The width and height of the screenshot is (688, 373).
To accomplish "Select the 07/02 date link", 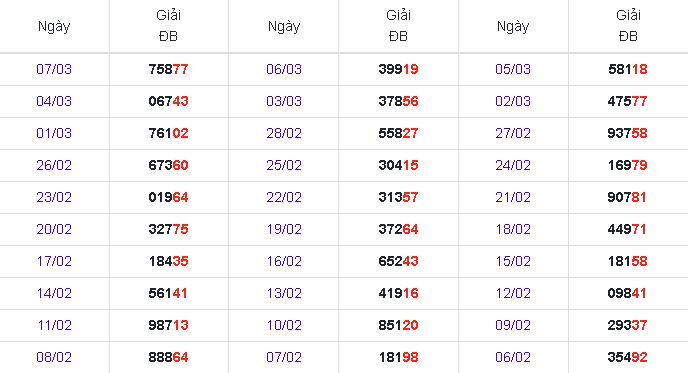I will (x=284, y=358).
